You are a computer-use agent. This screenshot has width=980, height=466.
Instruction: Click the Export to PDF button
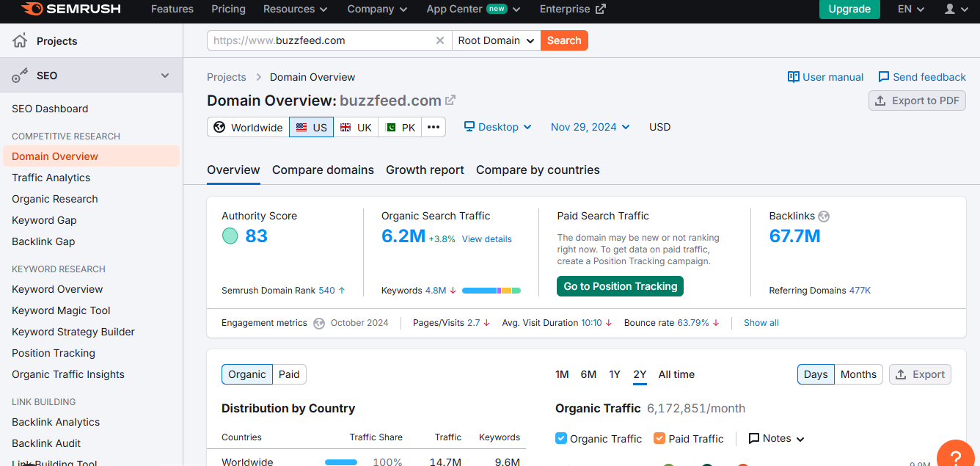[x=917, y=101]
